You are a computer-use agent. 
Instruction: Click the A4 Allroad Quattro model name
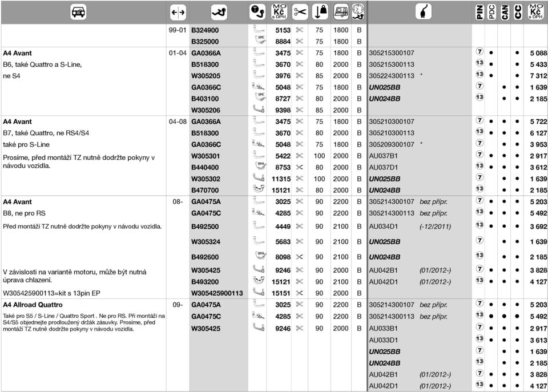(33, 305)
